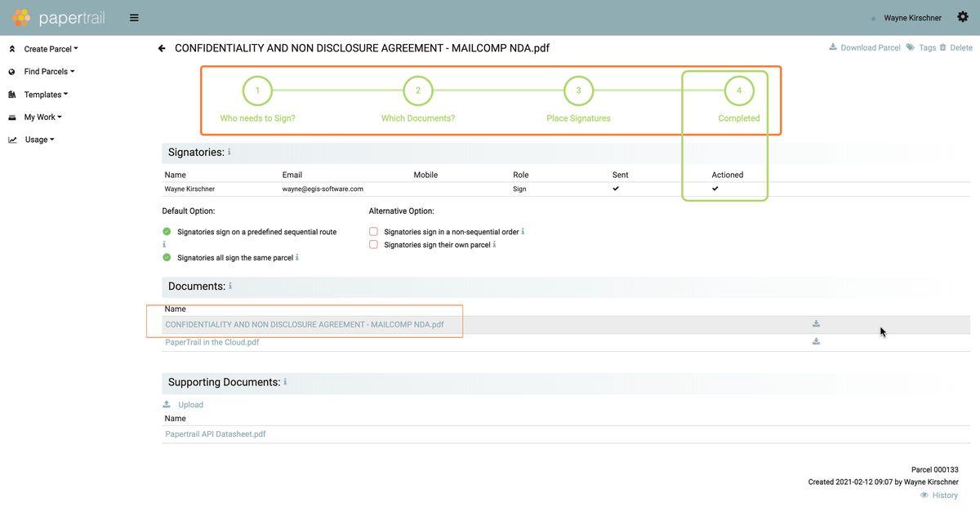Select signatories sign on predefined sequential route
980x511 pixels.
click(x=167, y=232)
